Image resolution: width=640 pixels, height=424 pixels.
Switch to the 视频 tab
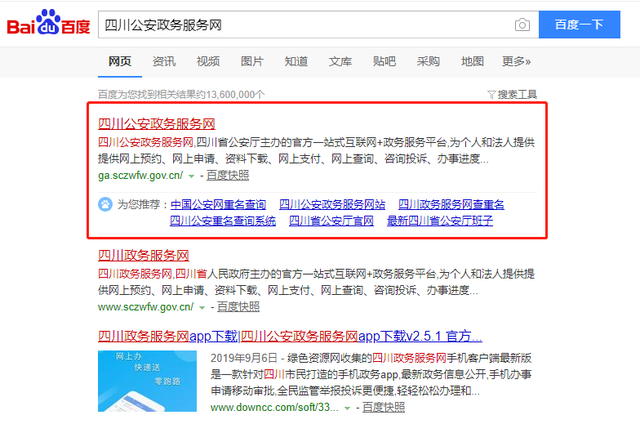click(208, 62)
